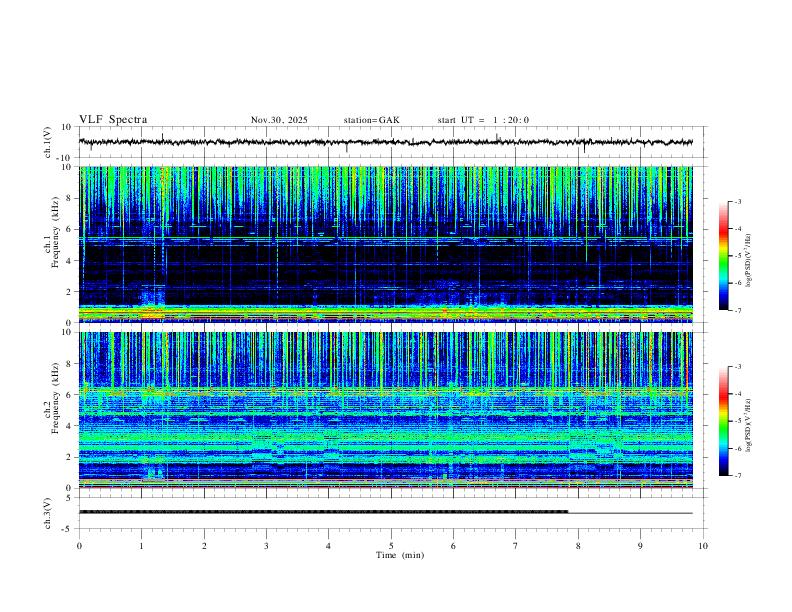Click the "station=GAK" header label
The width and height of the screenshot is (792, 612).
tap(372, 120)
